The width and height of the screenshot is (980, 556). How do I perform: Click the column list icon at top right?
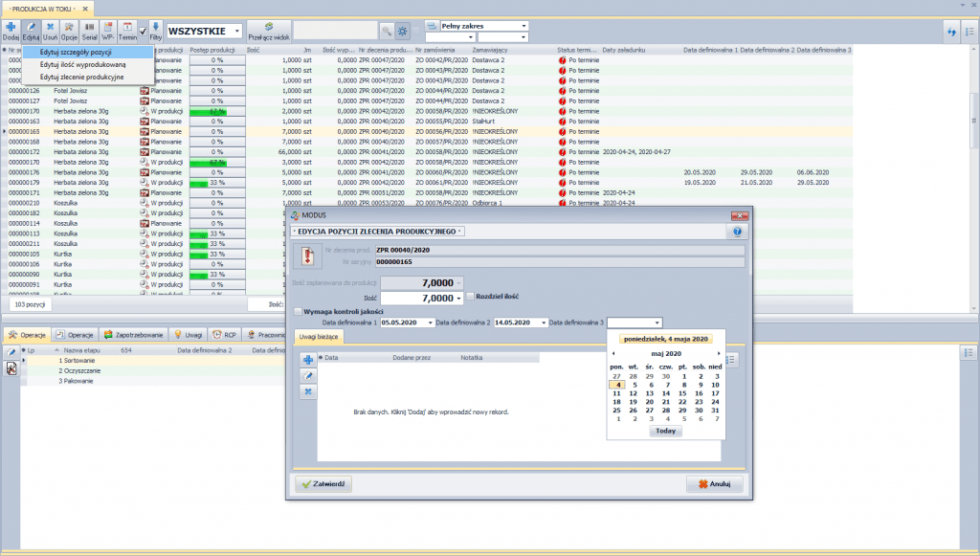click(x=969, y=32)
